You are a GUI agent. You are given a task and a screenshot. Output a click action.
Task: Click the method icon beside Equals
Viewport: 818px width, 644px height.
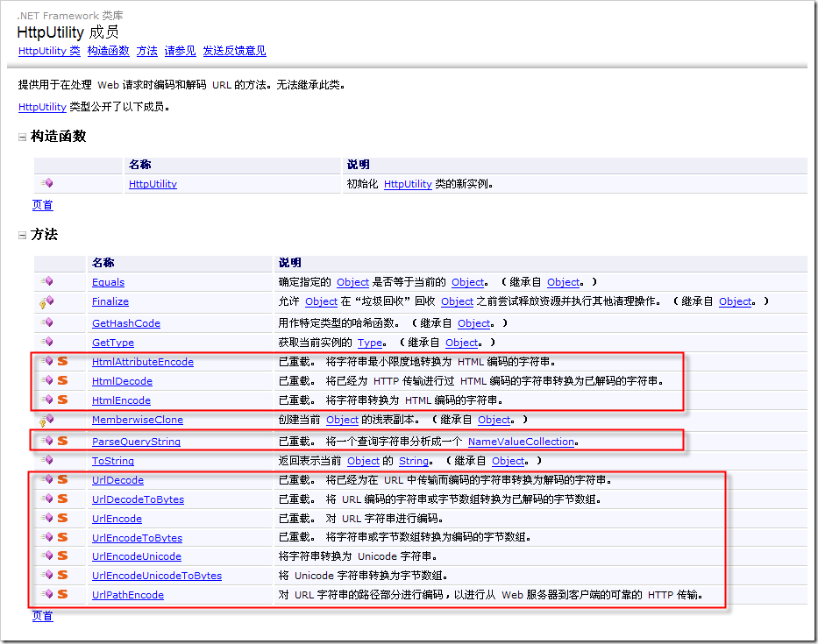coord(47,281)
